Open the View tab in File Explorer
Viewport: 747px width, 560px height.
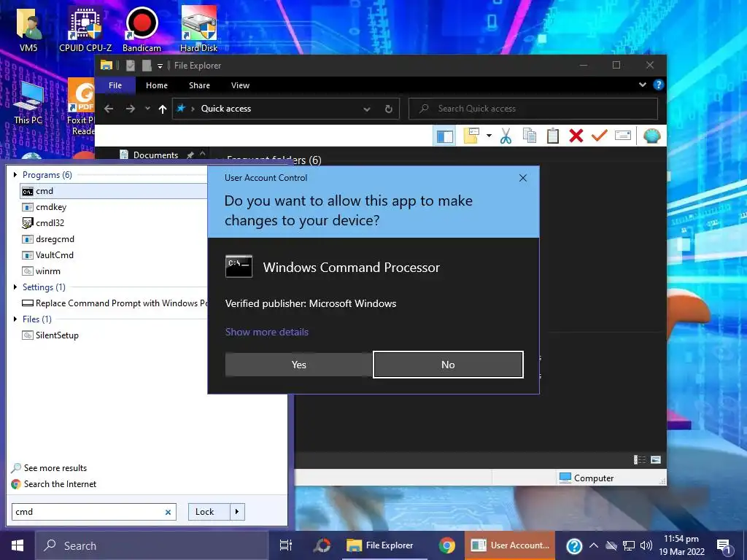(x=240, y=85)
